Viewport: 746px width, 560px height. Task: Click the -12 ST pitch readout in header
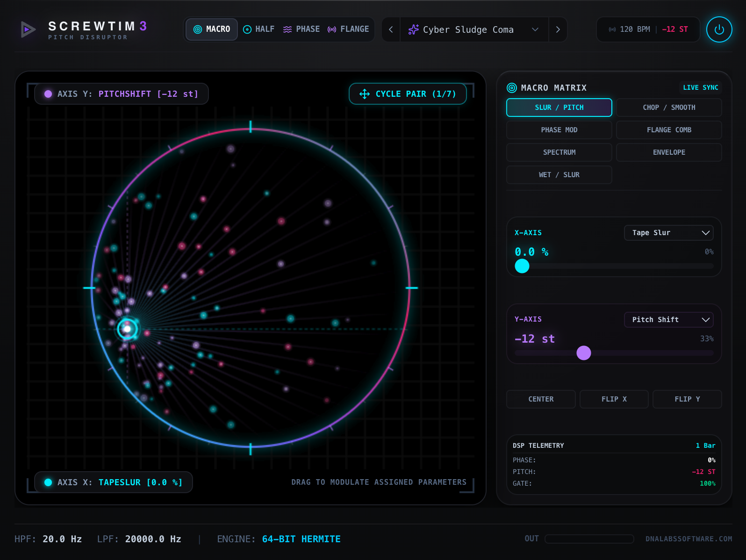coord(675,29)
